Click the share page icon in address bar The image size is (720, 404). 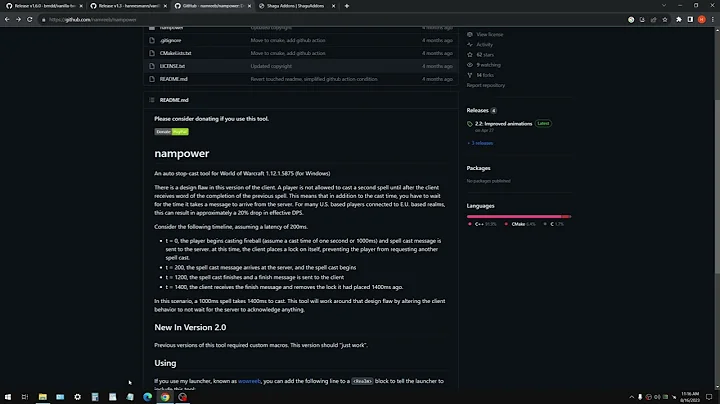[x=653, y=20]
